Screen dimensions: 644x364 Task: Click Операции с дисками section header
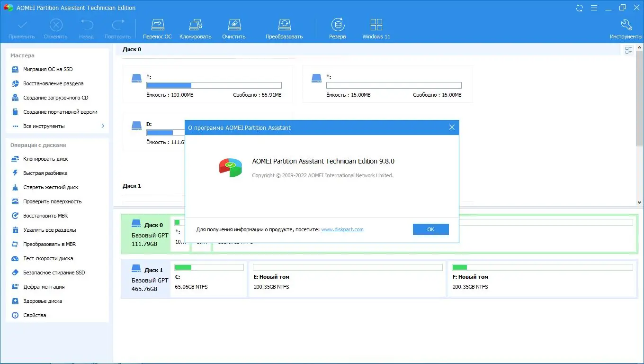pyautogui.click(x=38, y=145)
